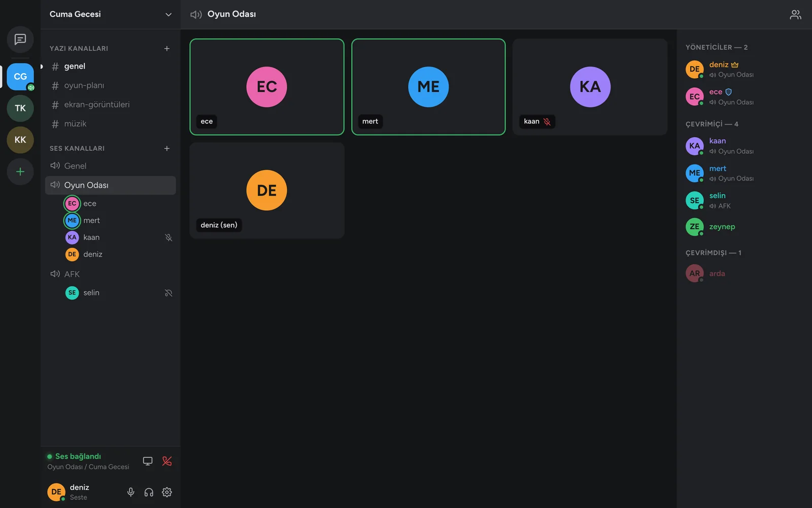Open zeynep's profile in member list
Screen dimensions: 812x508
click(744, 227)
